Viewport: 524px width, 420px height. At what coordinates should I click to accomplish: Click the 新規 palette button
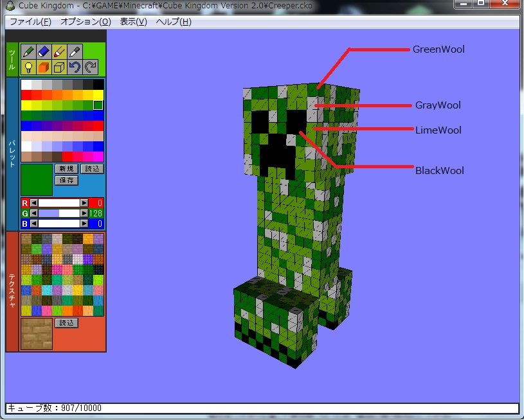tap(66, 169)
